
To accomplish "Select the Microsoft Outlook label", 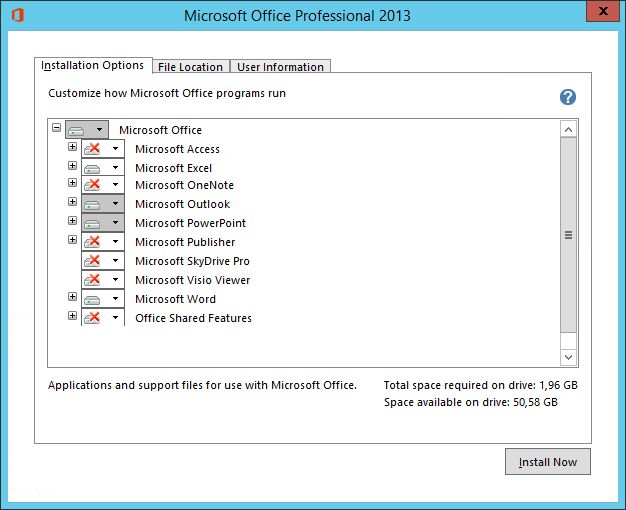I will pyautogui.click(x=182, y=204).
